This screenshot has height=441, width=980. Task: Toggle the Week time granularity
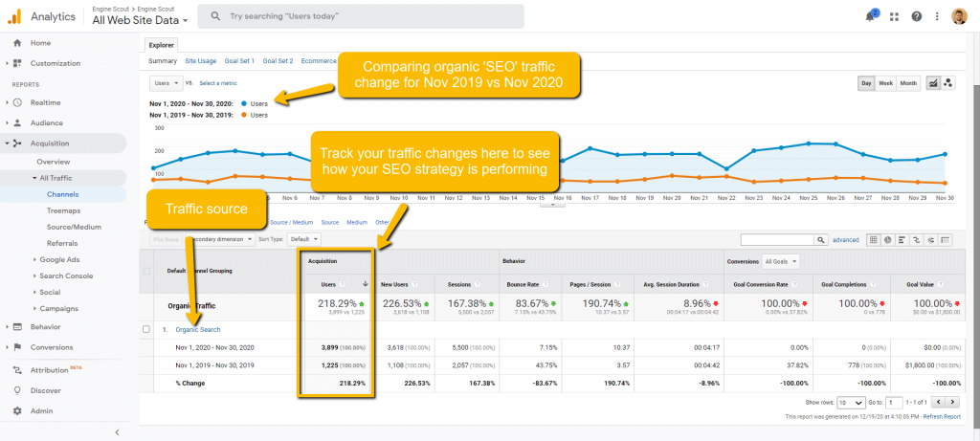click(886, 83)
